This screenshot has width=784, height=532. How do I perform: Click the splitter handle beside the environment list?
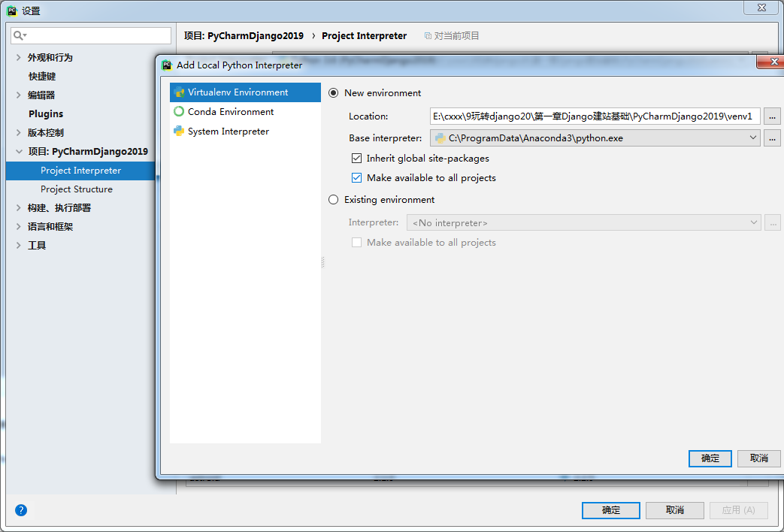pos(323,262)
